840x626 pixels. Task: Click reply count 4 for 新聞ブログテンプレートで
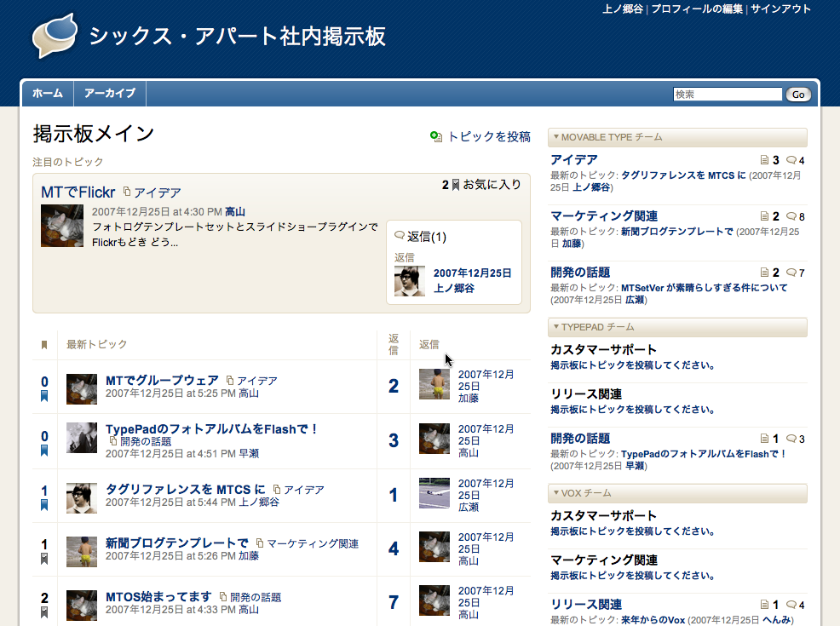pos(394,548)
